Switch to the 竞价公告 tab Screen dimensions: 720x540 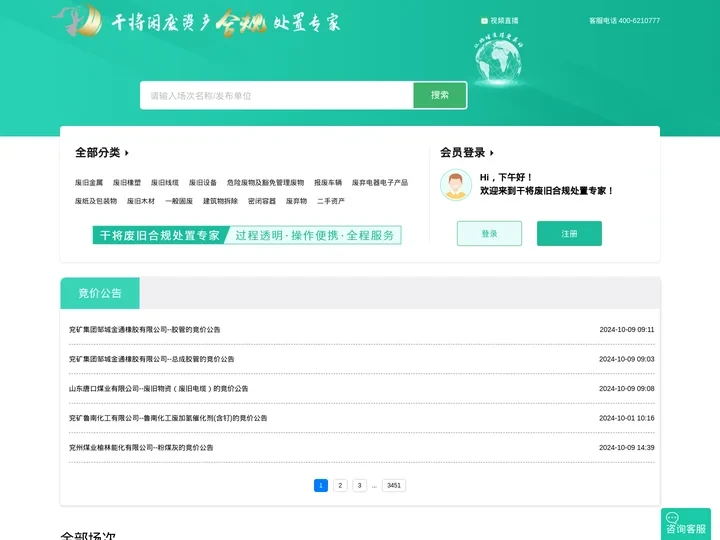point(100,293)
